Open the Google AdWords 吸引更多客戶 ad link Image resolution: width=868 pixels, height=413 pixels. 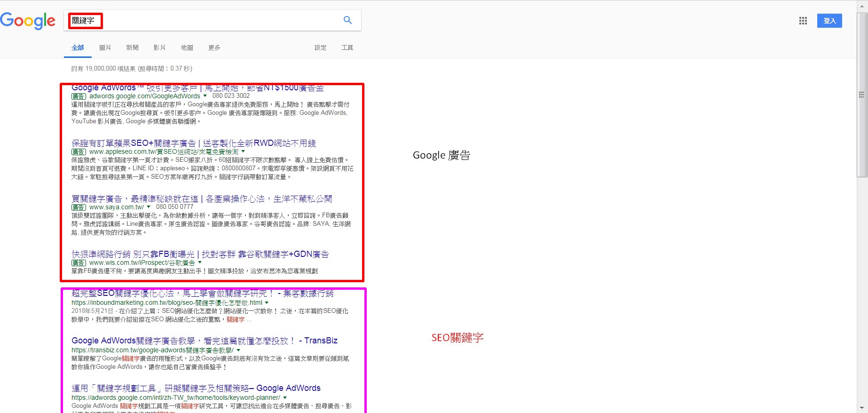[197, 88]
